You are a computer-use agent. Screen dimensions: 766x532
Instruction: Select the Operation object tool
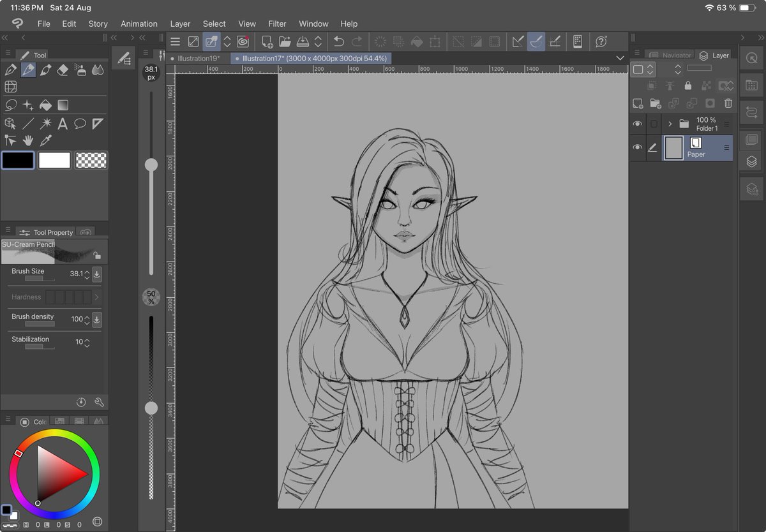click(x=10, y=124)
